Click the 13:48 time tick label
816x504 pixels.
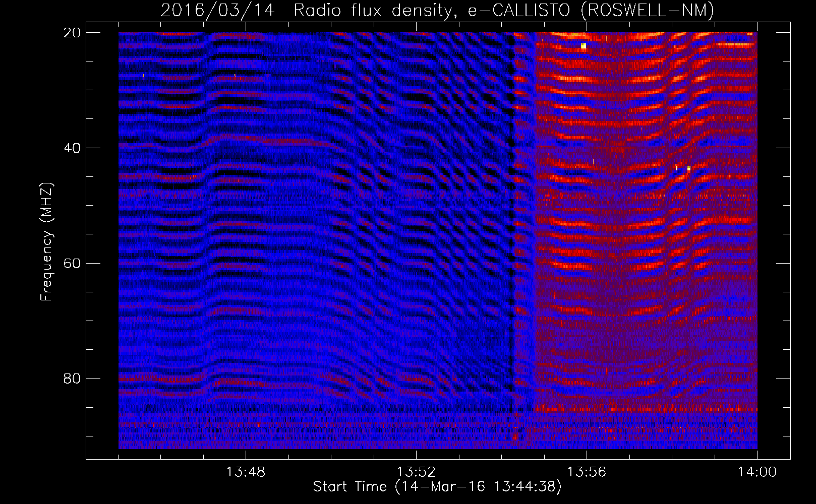tap(246, 472)
